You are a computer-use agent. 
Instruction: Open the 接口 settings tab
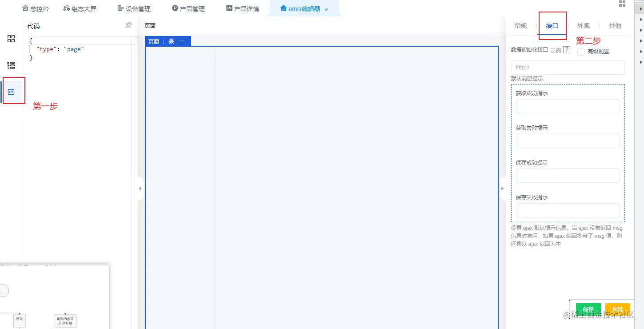(552, 26)
